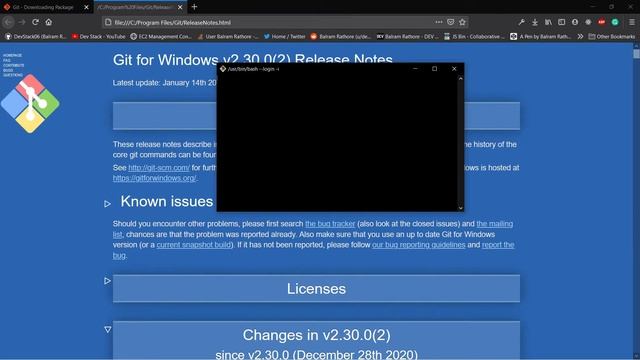The width and height of the screenshot is (640, 360).
Task: Click inside the black bash terminal area
Action: click(337, 143)
